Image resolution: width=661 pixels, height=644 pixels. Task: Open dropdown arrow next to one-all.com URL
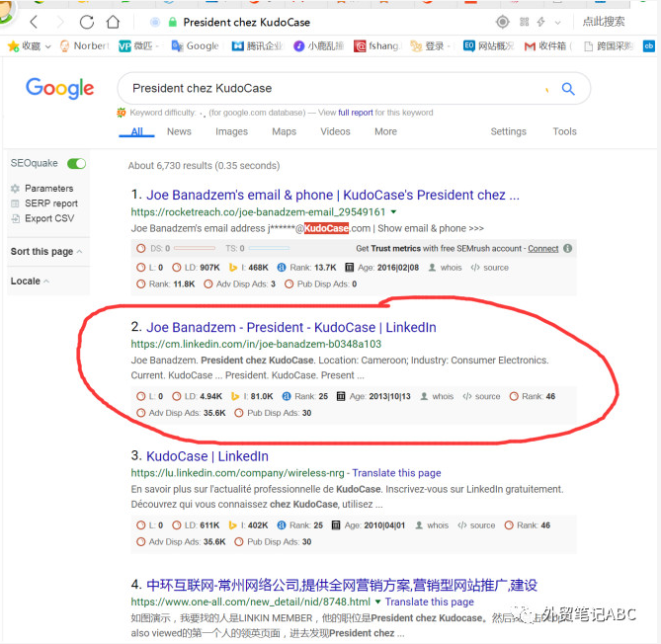(377, 602)
